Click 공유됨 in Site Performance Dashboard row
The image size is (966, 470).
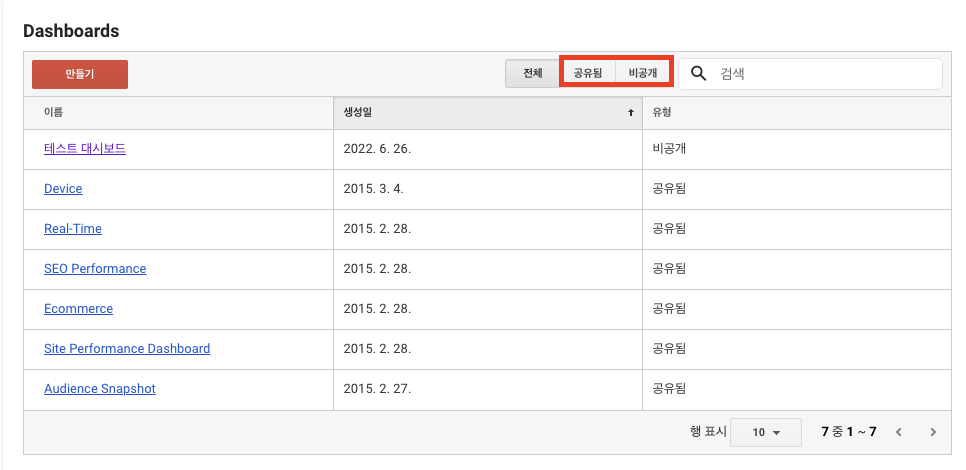(x=669, y=349)
